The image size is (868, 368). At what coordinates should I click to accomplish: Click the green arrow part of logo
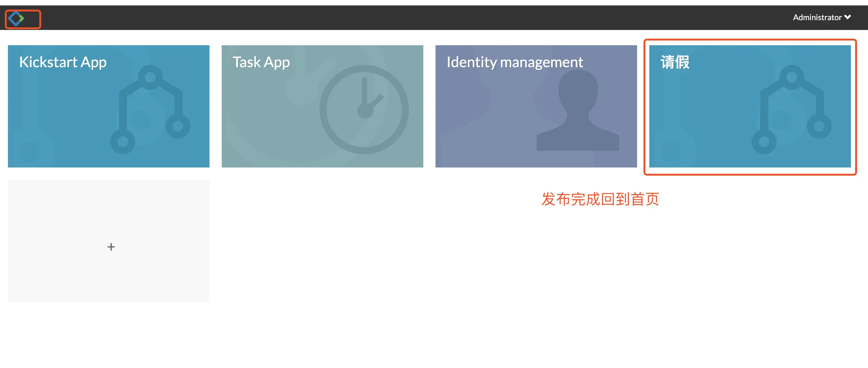pos(22,18)
